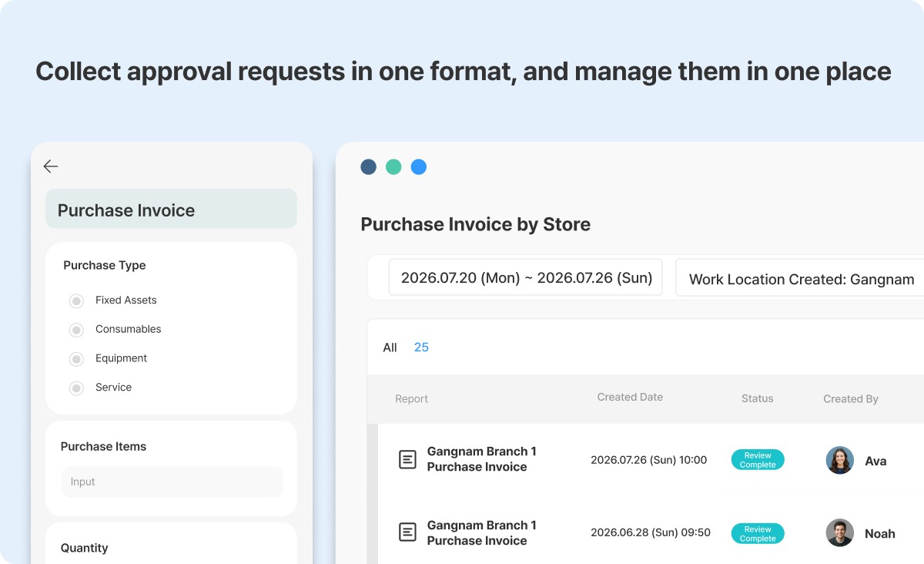
Task: Click the dark blue window dot
Action: pos(369,166)
